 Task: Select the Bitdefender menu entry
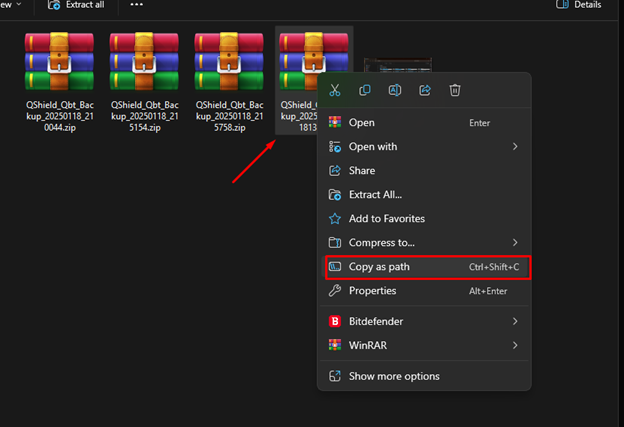(x=424, y=321)
